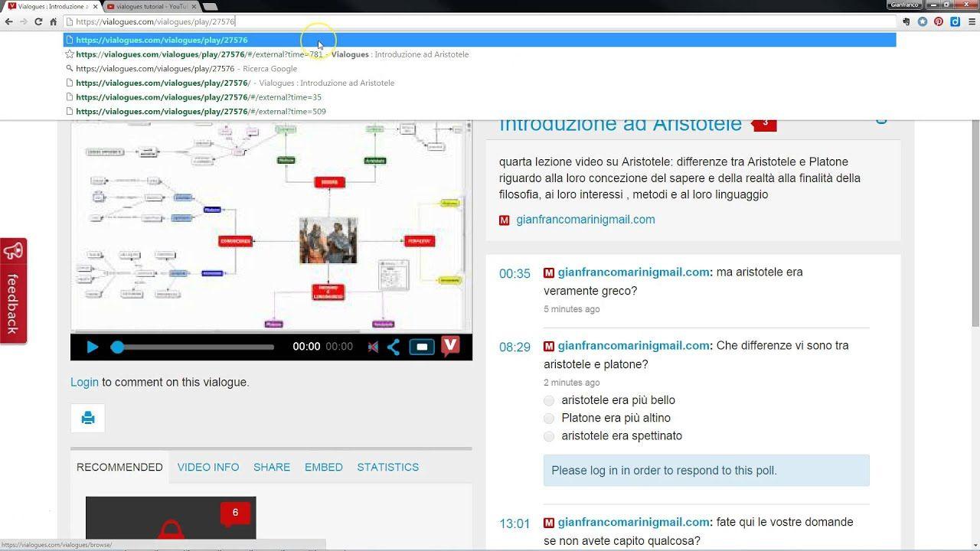
Task: Reload the current page
Action: coord(38,21)
